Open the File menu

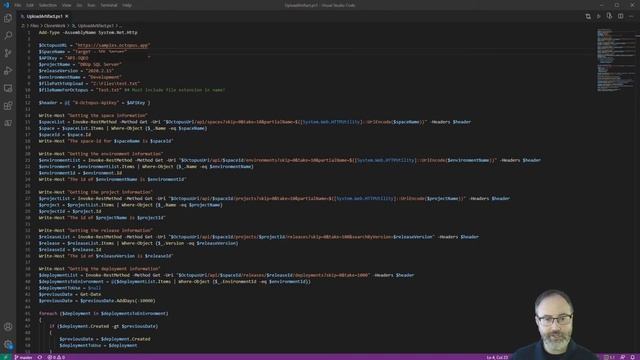click(18, 5)
